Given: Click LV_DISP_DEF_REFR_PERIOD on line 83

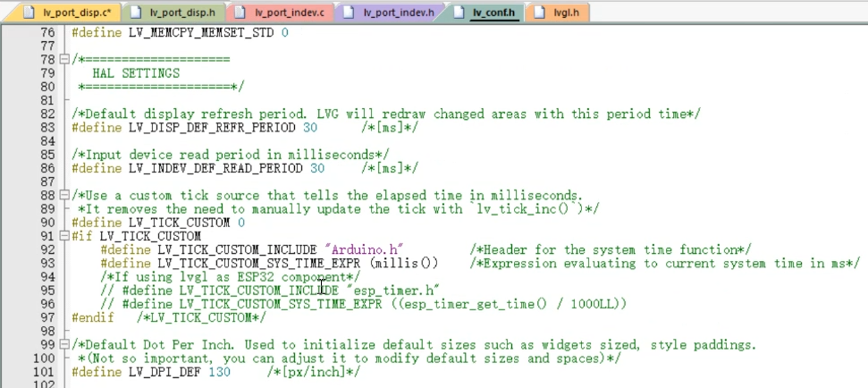Looking at the screenshot, I should pos(212,128).
